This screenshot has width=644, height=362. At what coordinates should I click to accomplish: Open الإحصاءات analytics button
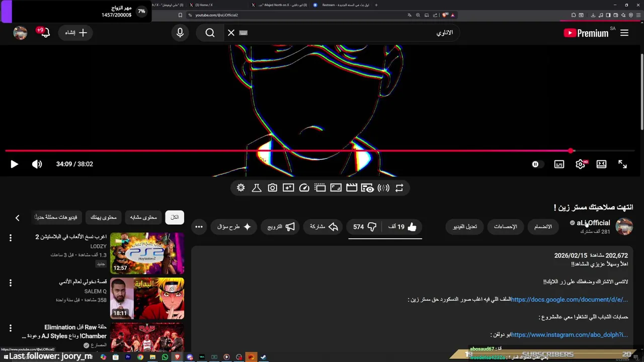coord(506,227)
